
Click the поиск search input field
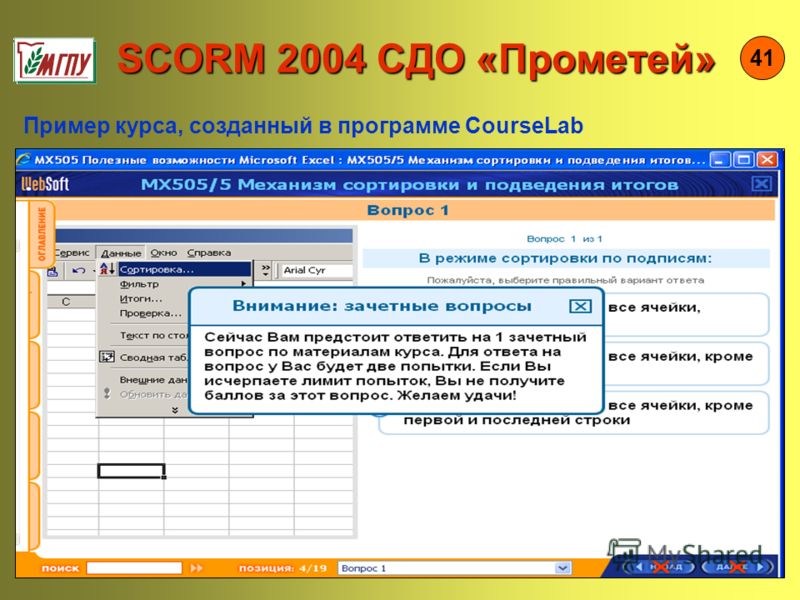coord(134,568)
